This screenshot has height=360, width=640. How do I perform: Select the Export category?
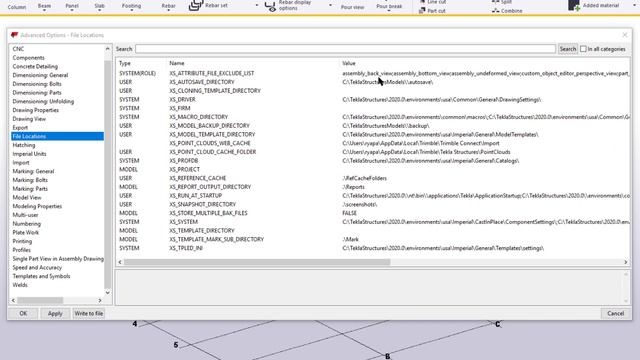20,128
